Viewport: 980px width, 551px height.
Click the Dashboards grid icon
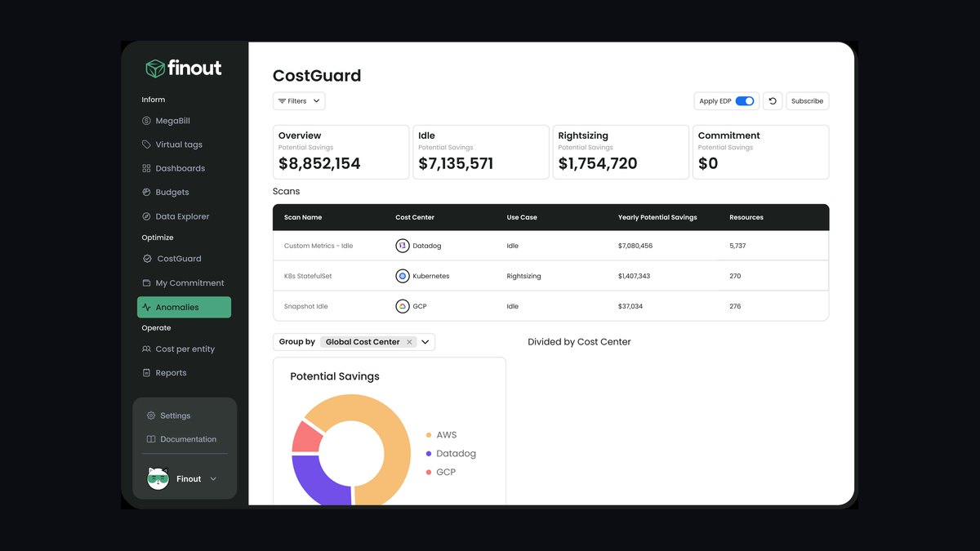(147, 168)
